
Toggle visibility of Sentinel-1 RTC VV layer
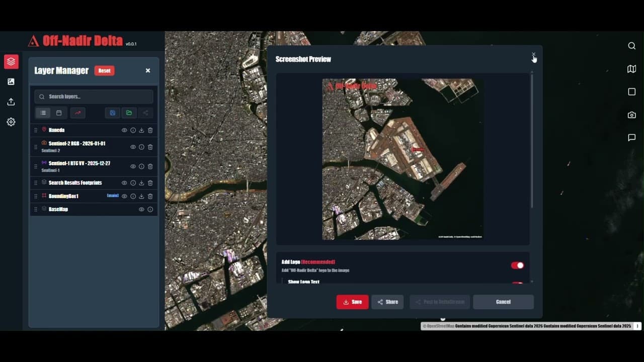coord(133,166)
